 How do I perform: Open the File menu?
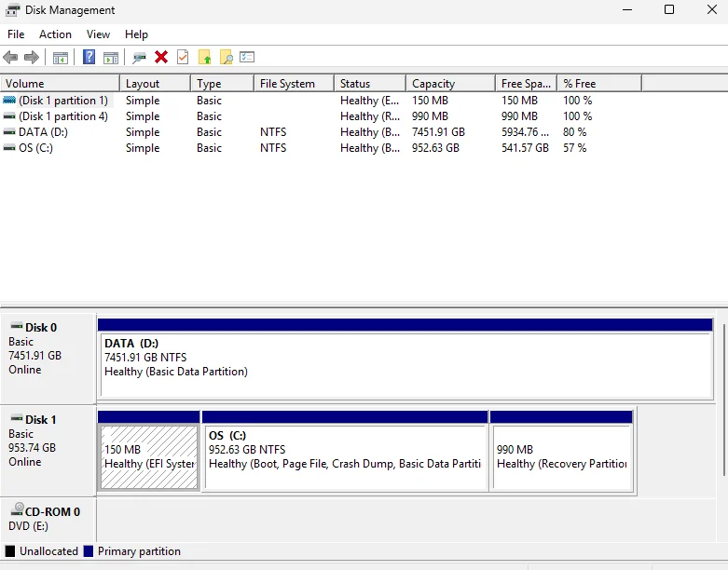tap(16, 34)
